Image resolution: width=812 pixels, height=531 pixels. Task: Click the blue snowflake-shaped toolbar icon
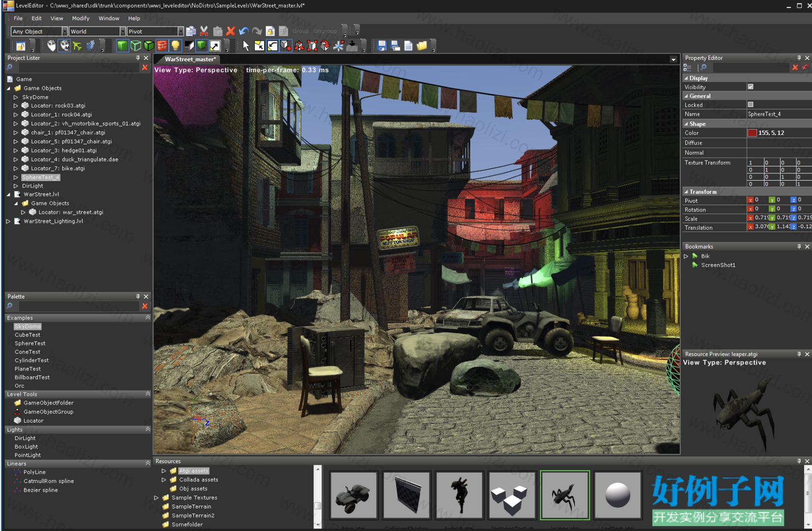[338, 46]
